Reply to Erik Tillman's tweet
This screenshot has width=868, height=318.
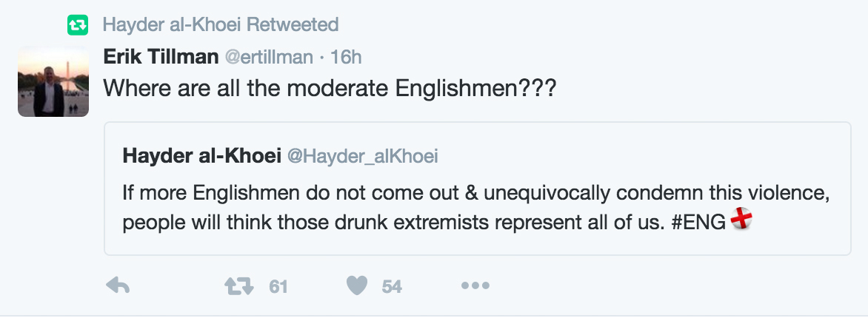pyautogui.click(x=118, y=286)
